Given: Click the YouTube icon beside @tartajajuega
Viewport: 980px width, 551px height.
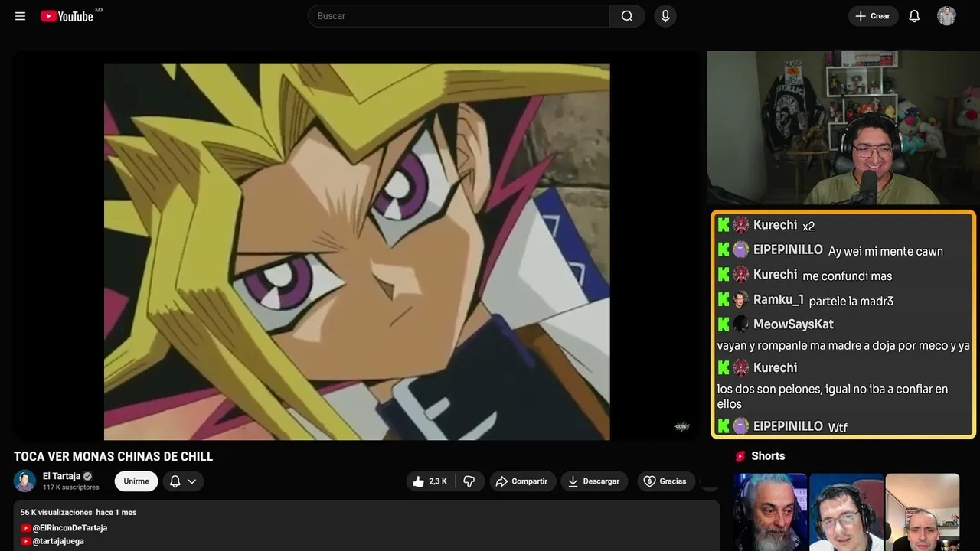Looking at the screenshot, I should pyautogui.click(x=26, y=541).
